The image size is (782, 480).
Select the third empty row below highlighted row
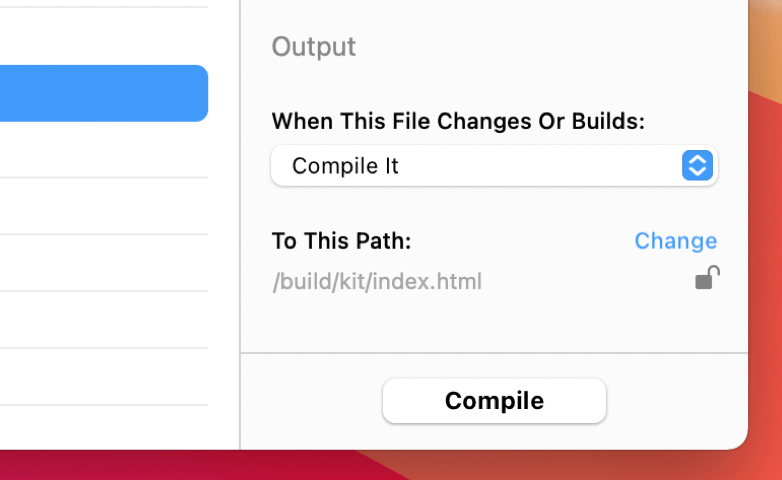104,262
